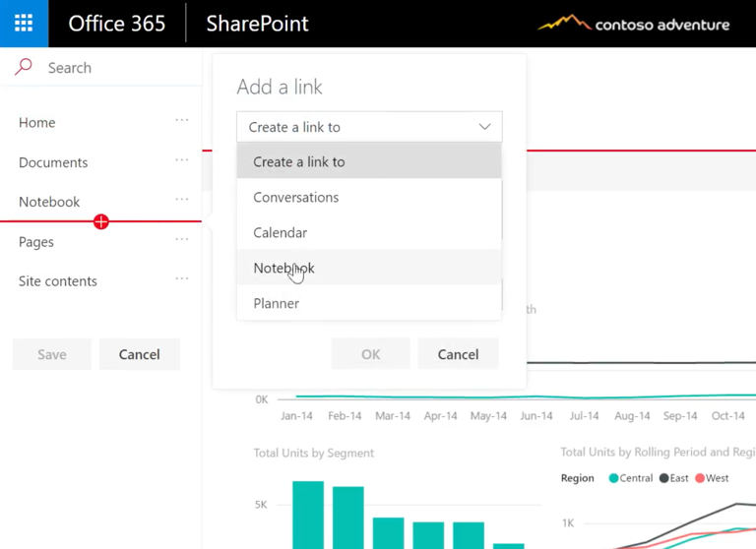Expand the Create a link to dropdown
This screenshot has width=756, height=549.
369,127
